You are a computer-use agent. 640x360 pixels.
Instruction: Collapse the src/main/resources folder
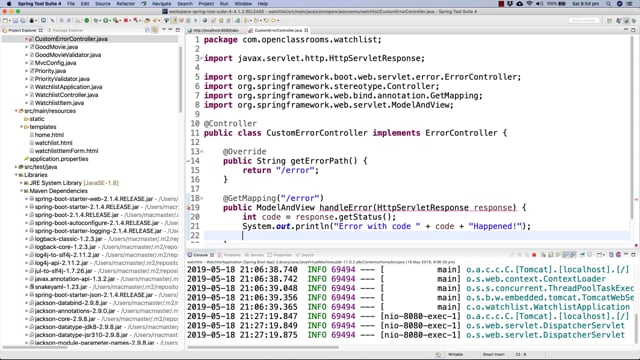click(16, 111)
